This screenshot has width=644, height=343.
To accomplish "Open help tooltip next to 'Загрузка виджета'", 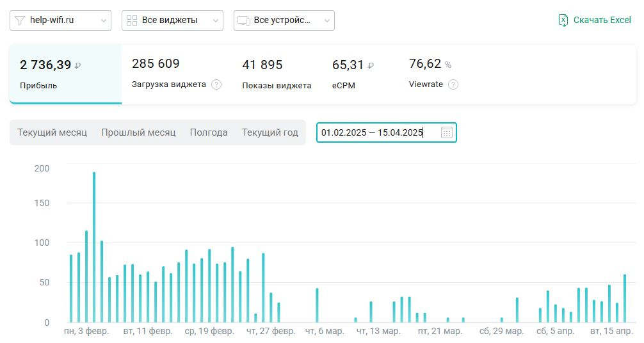I will [216, 84].
